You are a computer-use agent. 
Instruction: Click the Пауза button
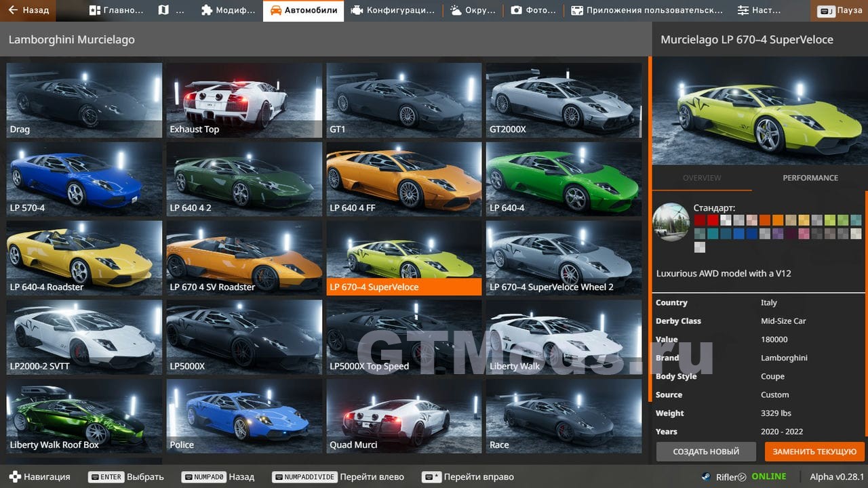coord(840,11)
